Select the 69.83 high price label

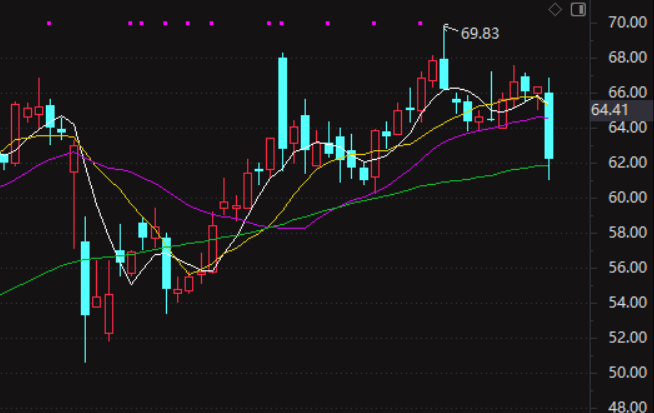480,33
